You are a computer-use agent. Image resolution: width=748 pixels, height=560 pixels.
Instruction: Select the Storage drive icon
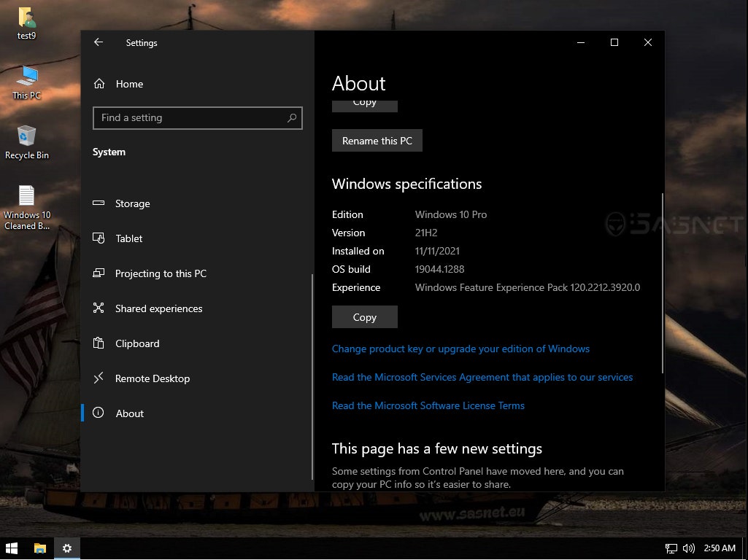[99, 203]
